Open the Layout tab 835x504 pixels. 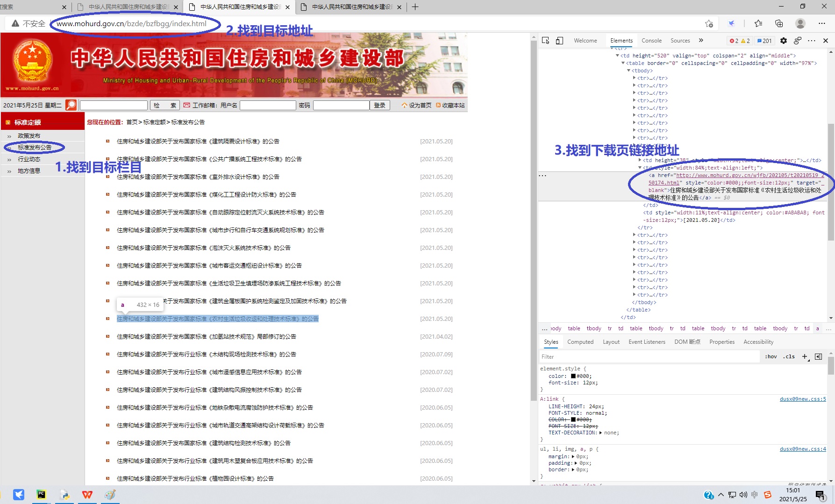[611, 342]
